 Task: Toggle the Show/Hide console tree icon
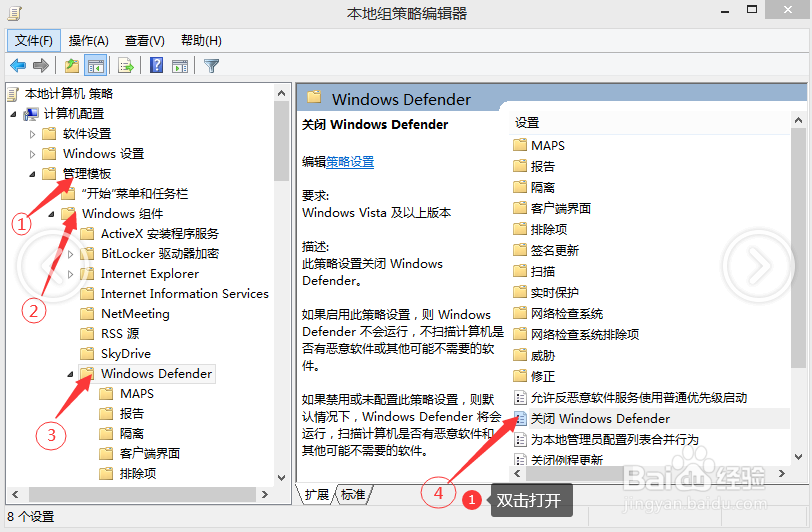coord(96,66)
